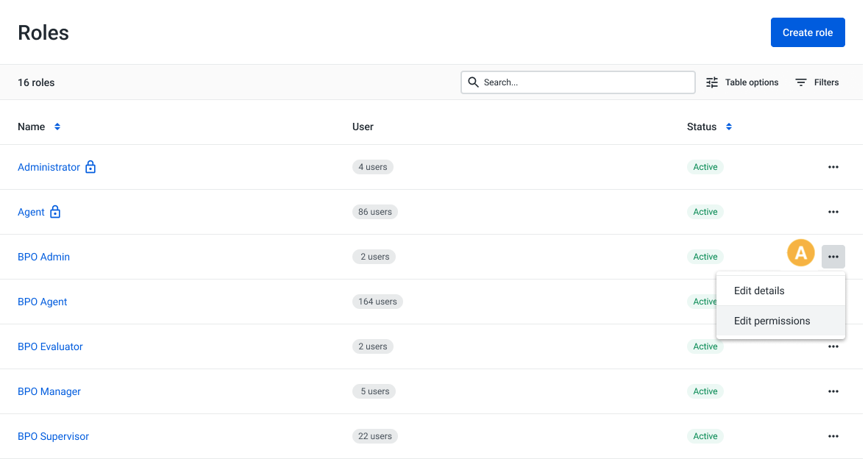Sort the table by the Status column

729,126
